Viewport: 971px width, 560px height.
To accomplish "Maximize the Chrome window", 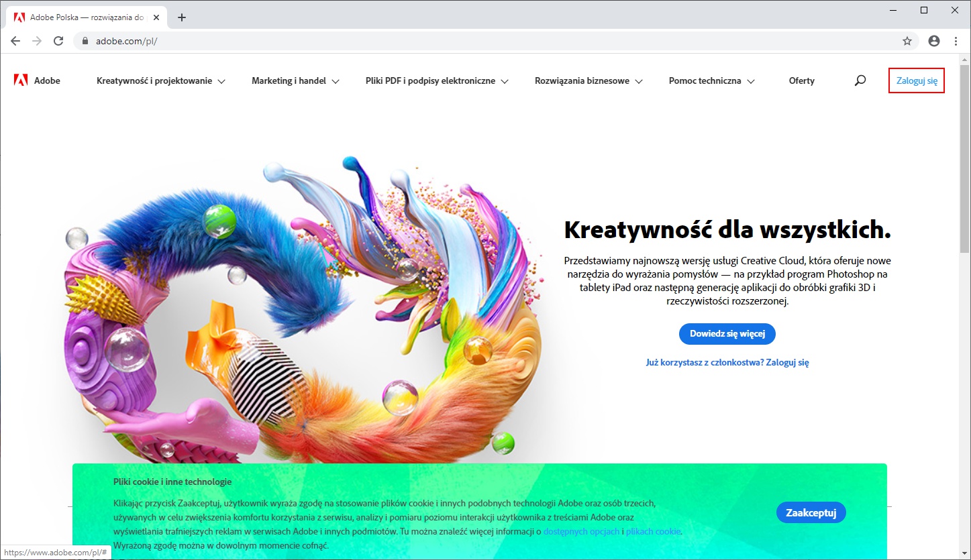I will pyautogui.click(x=924, y=10).
